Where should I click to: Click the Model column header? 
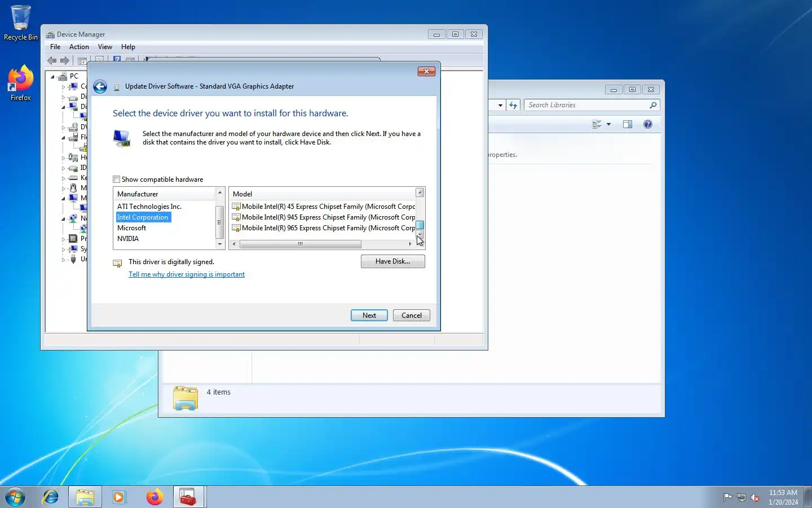point(322,194)
